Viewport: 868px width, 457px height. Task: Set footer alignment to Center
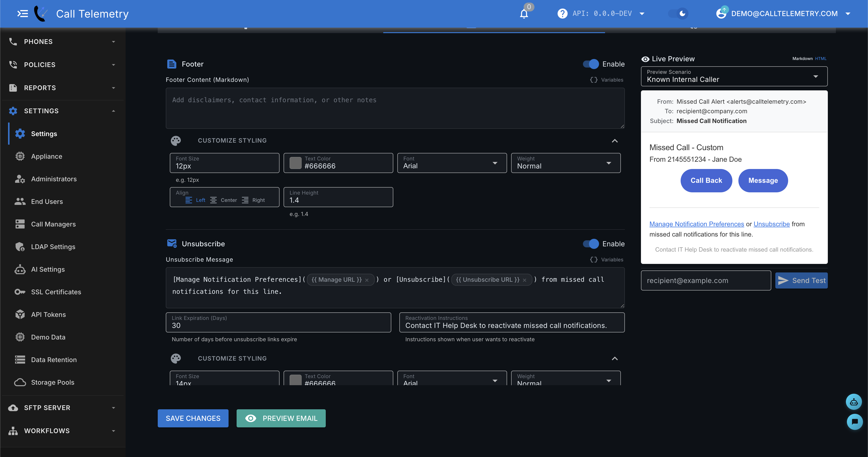[x=223, y=200]
